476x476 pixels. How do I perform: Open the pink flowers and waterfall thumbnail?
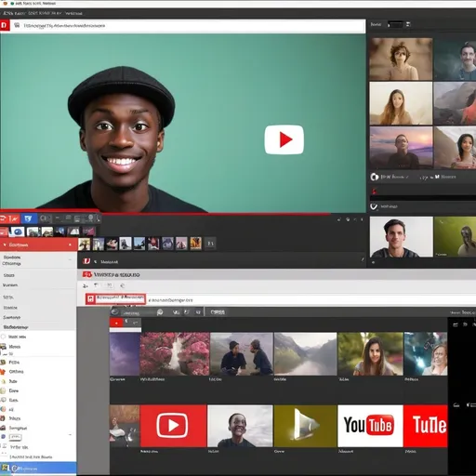[x=175, y=354]
